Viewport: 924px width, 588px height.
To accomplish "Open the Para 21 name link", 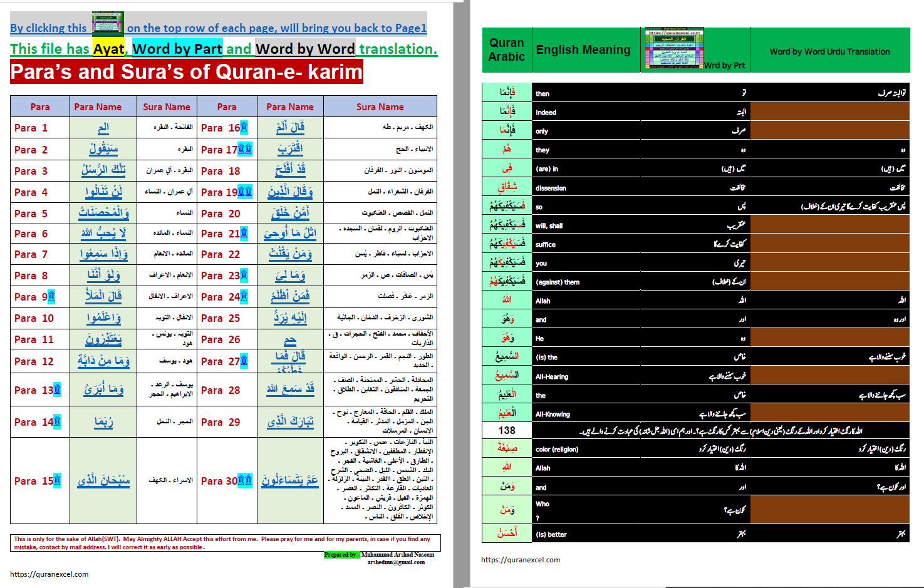I will [290, 233].
